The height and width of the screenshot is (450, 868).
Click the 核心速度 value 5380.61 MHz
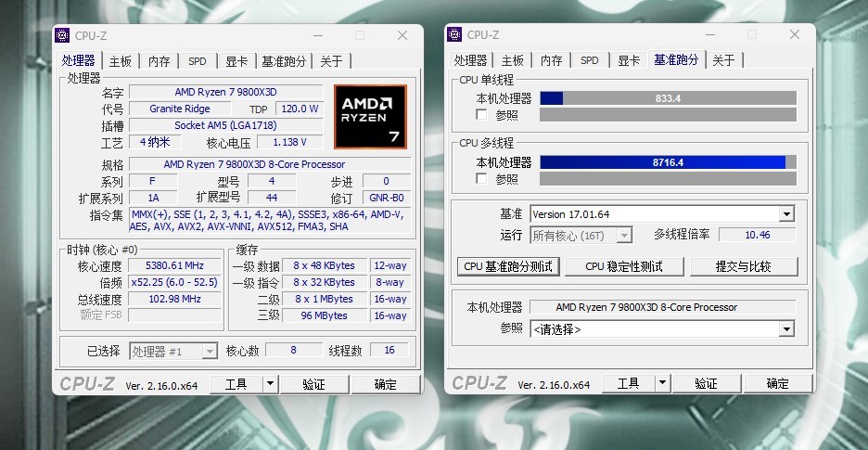click(175, 265)
